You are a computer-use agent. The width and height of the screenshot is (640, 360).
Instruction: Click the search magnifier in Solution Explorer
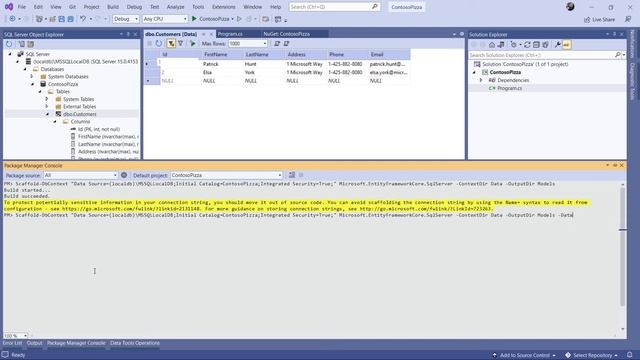point(618,55)
